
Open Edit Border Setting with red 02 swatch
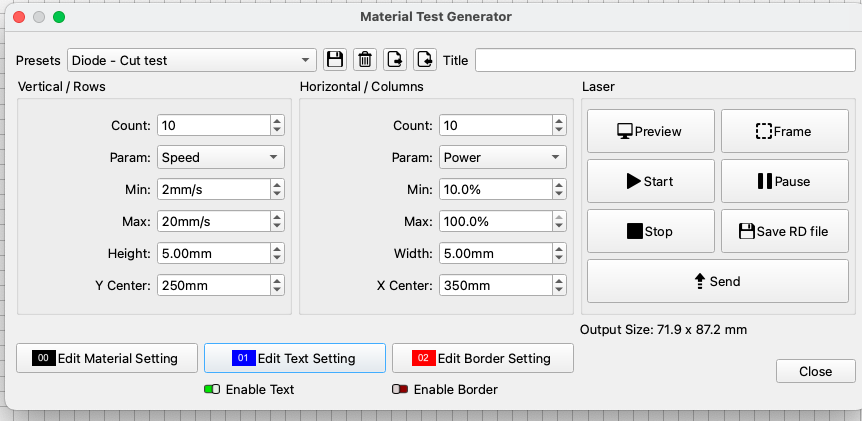482,358
